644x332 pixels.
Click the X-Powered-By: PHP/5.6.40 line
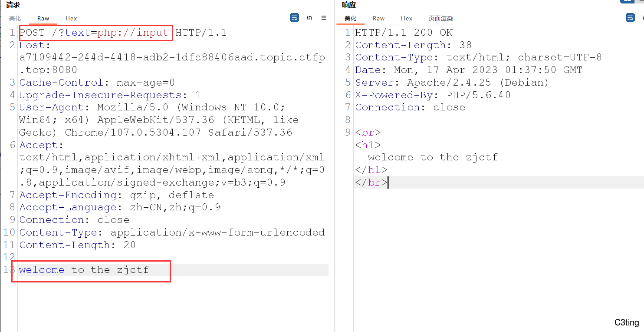(433, 95)
